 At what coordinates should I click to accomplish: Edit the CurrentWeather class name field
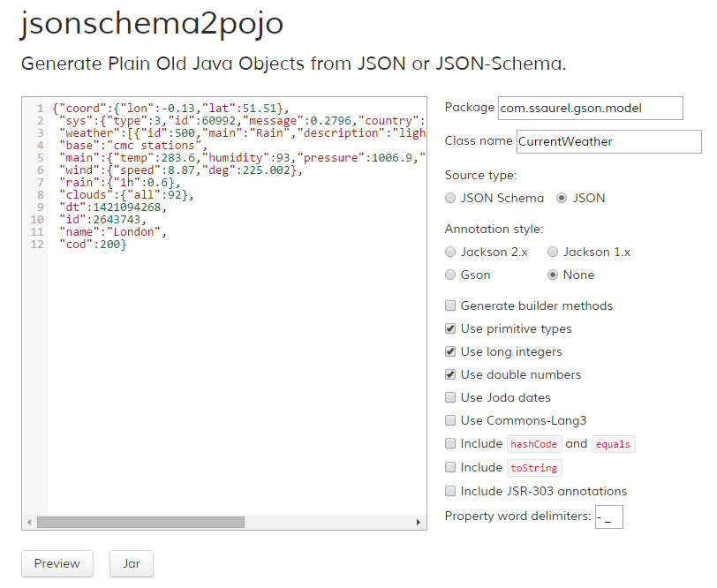[608, 141]
